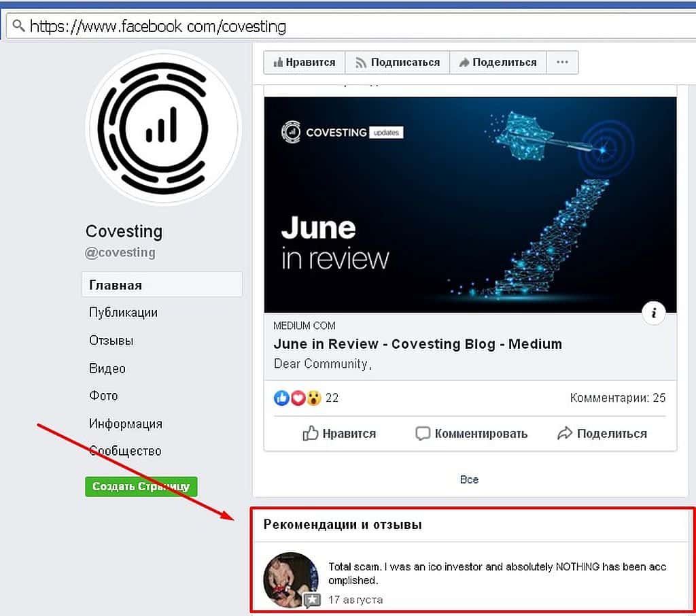Click the Поделиться button in the top page bar

coord(498,62)
